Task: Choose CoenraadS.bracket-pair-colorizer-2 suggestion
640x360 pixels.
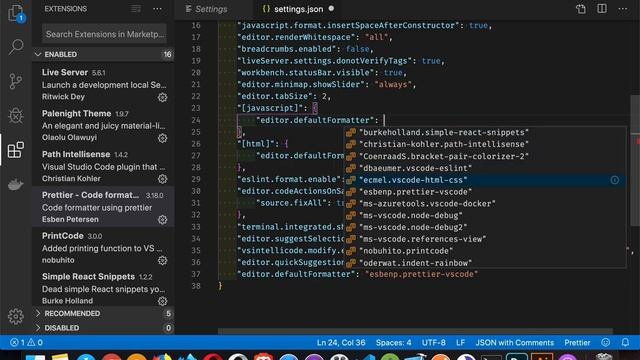Action: click(485, 156)
